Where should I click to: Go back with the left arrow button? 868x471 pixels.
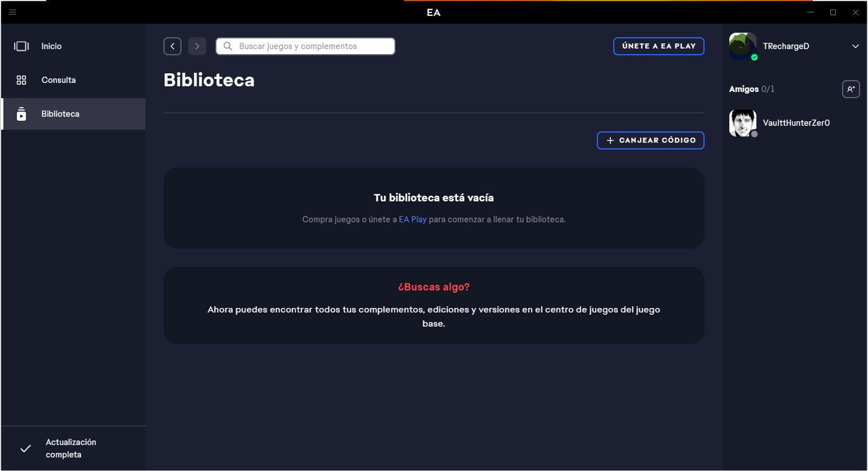172,46
